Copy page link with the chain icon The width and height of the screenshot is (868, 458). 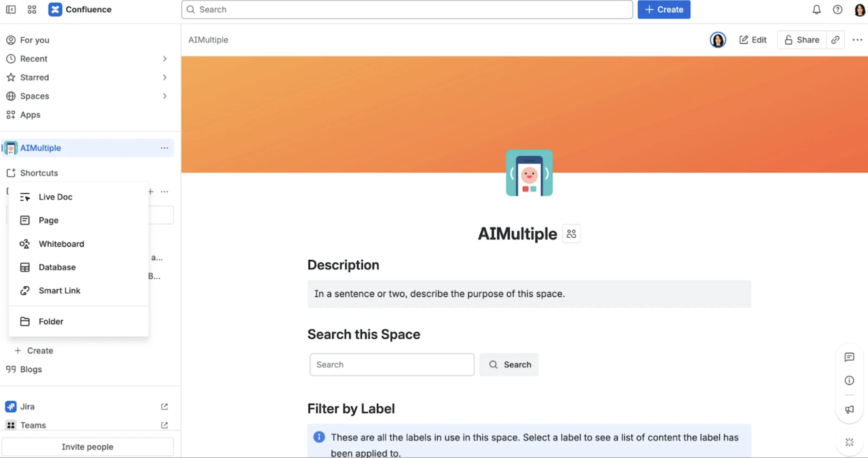click(835, 40)
